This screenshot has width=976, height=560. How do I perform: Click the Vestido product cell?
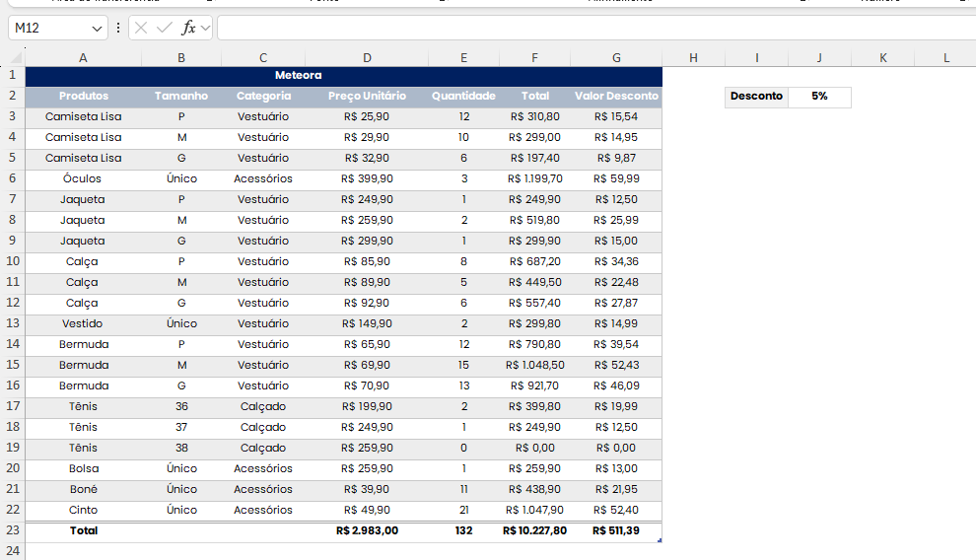point(84,323)
